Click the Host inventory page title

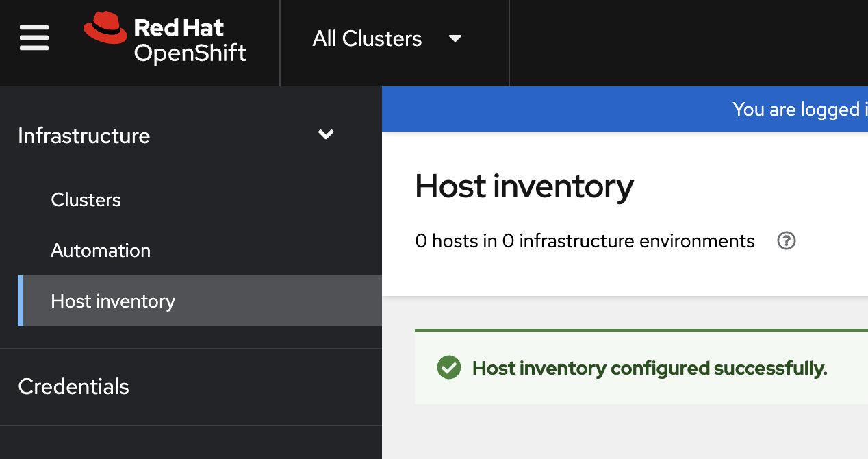(524, 186)
